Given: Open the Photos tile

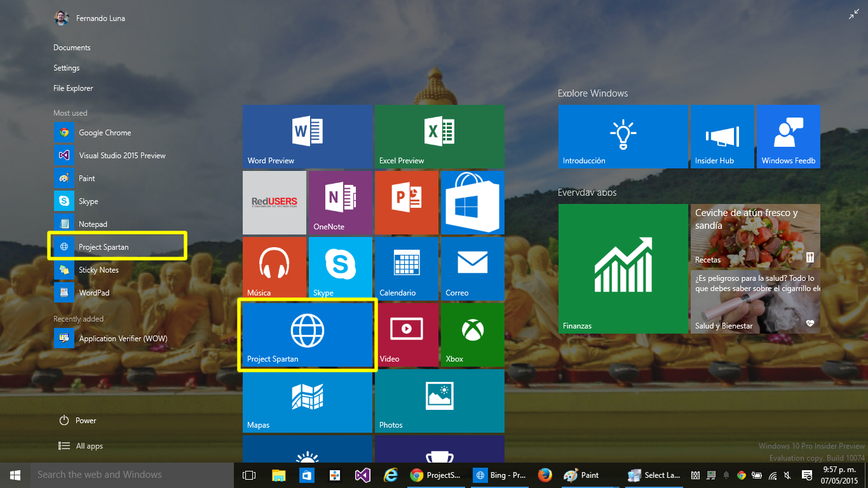Looking at the screenshot, I should coord(439,401).
